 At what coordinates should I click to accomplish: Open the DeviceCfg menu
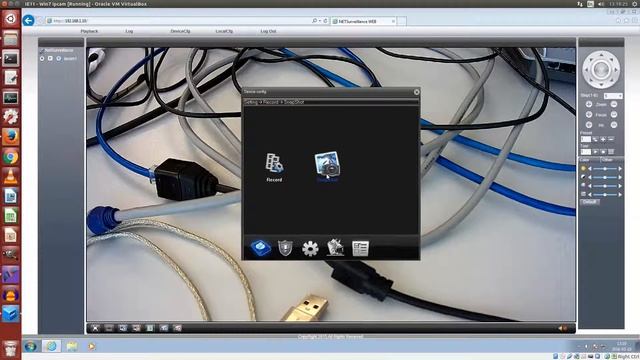click(x=180, y=31)
